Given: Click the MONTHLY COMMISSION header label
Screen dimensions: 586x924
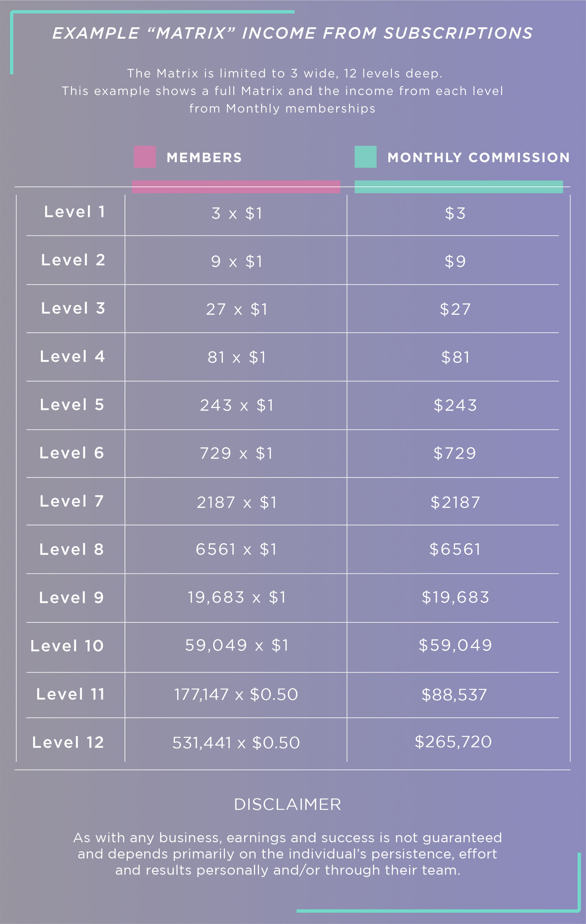Looking at the screenshot, I should 479,157.
